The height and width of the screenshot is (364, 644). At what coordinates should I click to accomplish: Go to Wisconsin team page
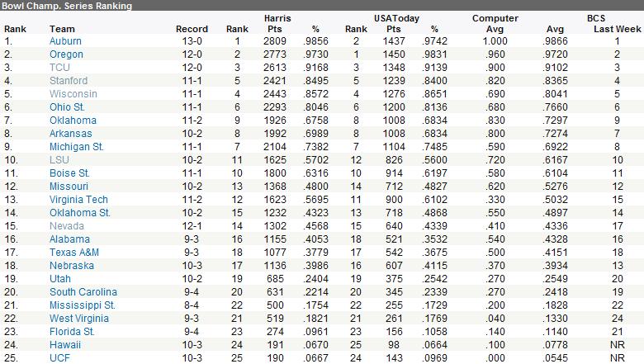pyautogui.click(x=73, y=93)
